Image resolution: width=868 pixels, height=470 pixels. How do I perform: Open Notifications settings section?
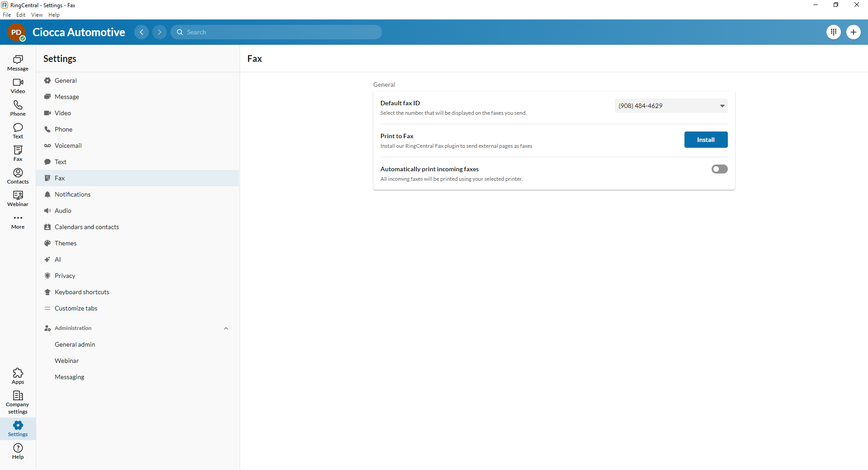(138, 194)
